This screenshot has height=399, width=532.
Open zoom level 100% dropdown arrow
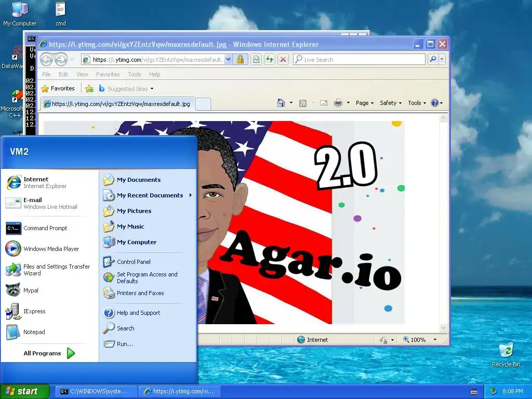pos(435,340)
